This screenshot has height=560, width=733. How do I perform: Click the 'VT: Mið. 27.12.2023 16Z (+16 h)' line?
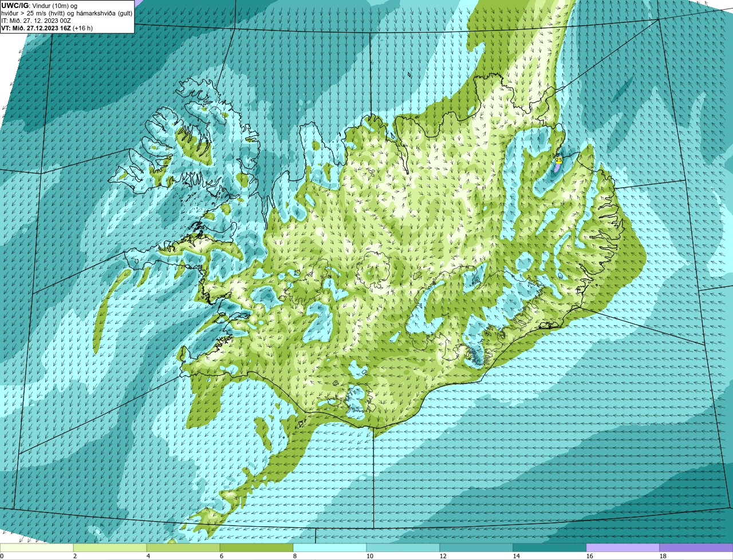coord(47,27)
